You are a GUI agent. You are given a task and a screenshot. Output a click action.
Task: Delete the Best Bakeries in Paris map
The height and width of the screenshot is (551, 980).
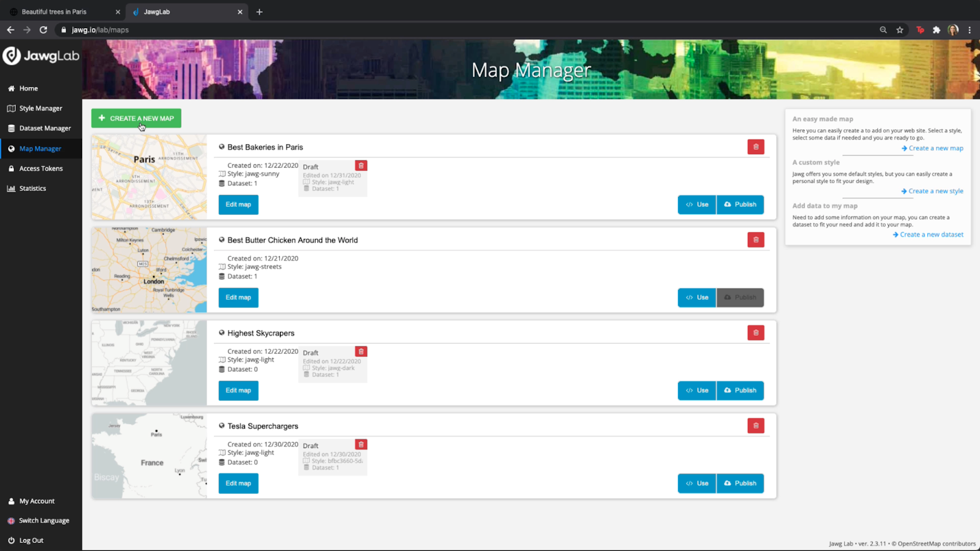756,147
